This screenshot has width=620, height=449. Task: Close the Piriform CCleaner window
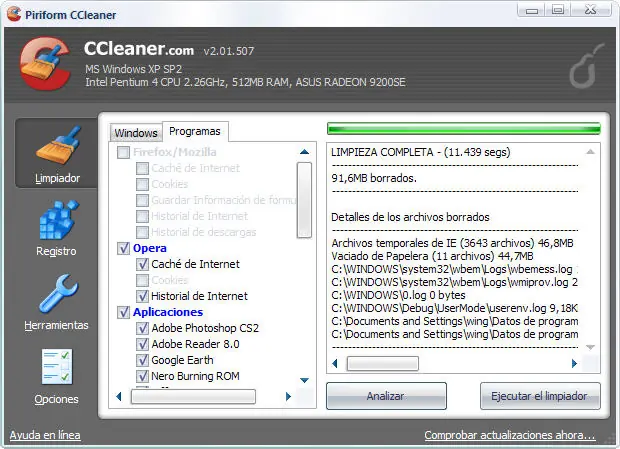click(x=591, y=10)
